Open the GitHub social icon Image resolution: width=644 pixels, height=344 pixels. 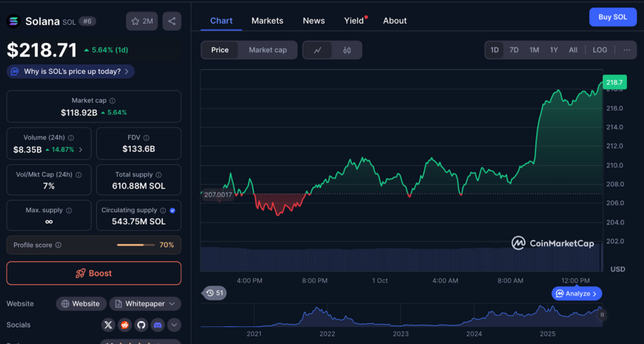(142, 325)
